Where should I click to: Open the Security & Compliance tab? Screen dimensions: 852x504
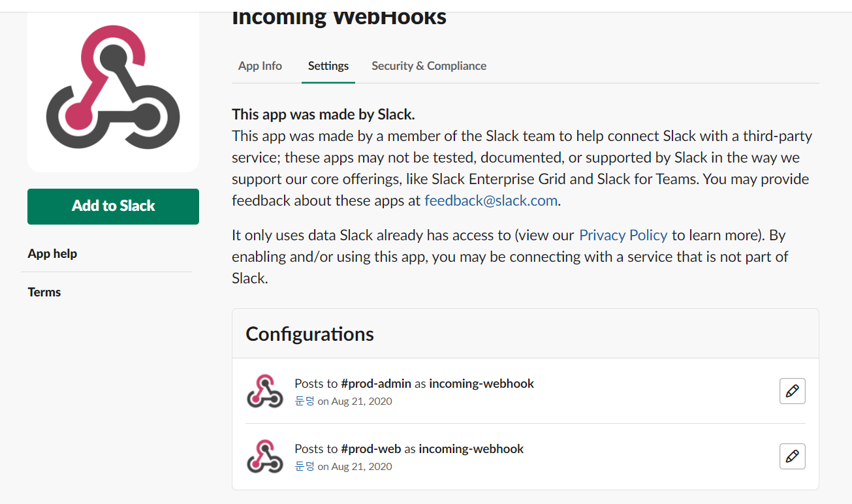429,66
